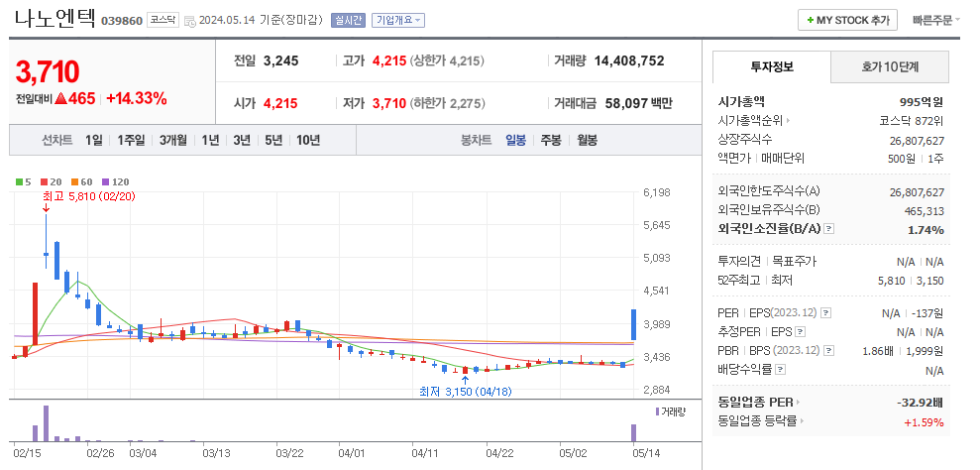Select the 3개월 line chart period

pyautogui.click(x=172, y=140)
